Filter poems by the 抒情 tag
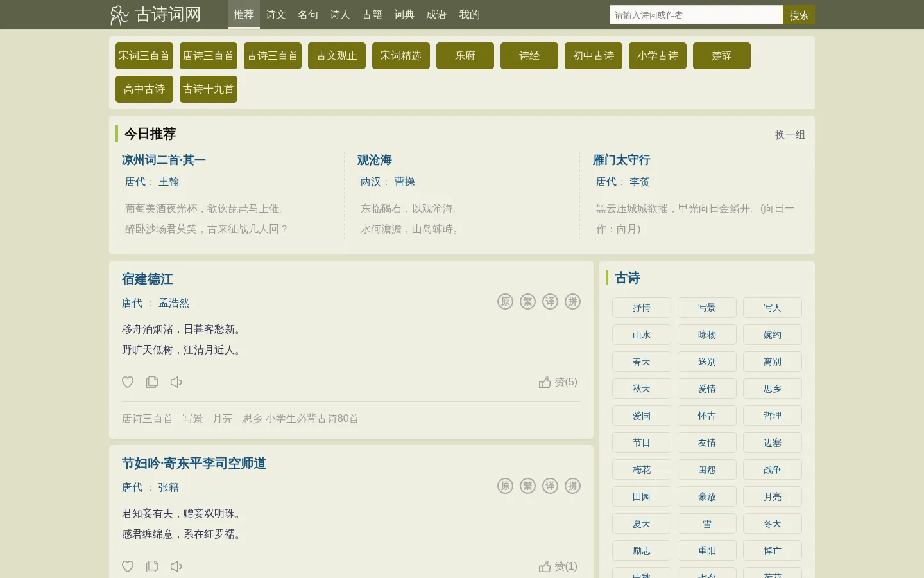Image resolution: width=924 pixels, height=578 pixels. point(642,308)
